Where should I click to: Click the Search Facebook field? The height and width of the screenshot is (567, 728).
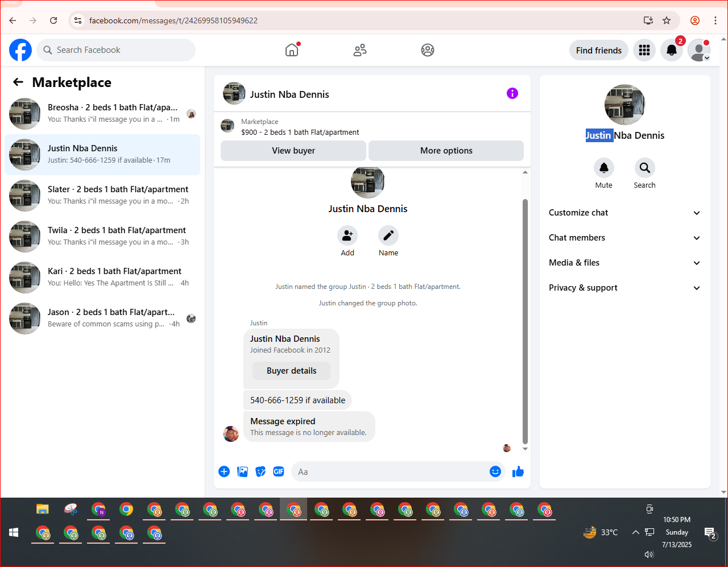116,50
